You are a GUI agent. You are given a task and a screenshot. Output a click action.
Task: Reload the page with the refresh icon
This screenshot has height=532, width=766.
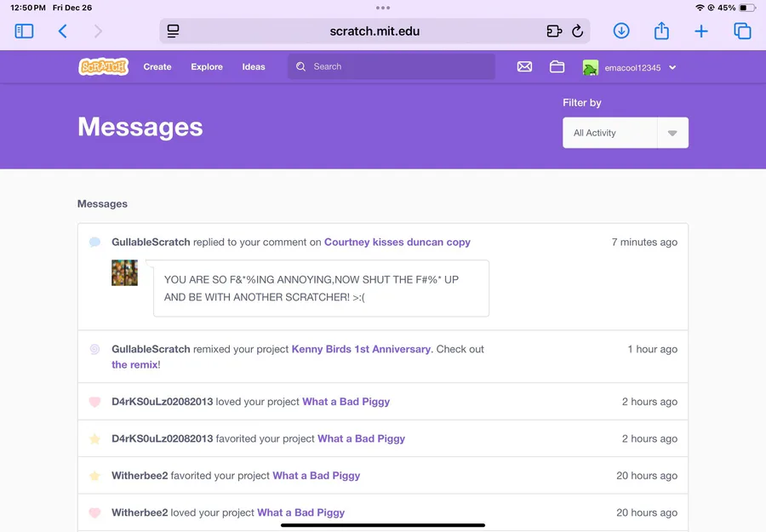coord(577,31)
